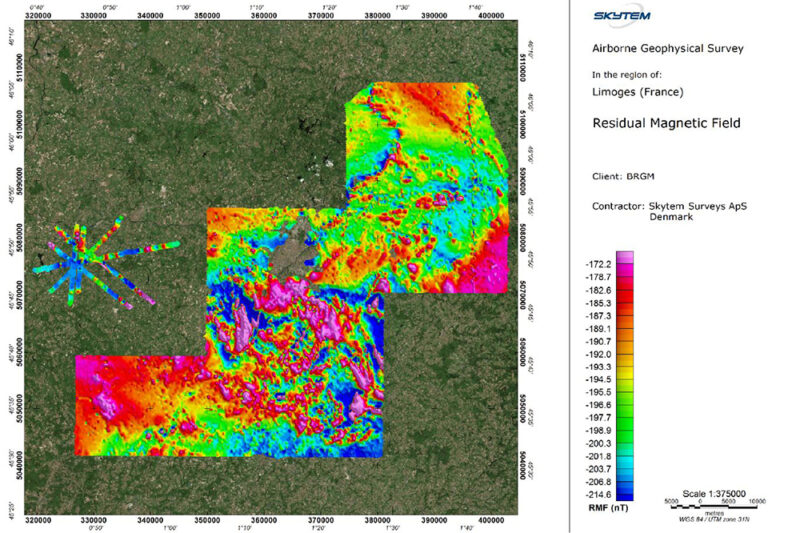Select the legend value -192.0
Viewport: 800px width, 533px height.
(x=598, y=354)
